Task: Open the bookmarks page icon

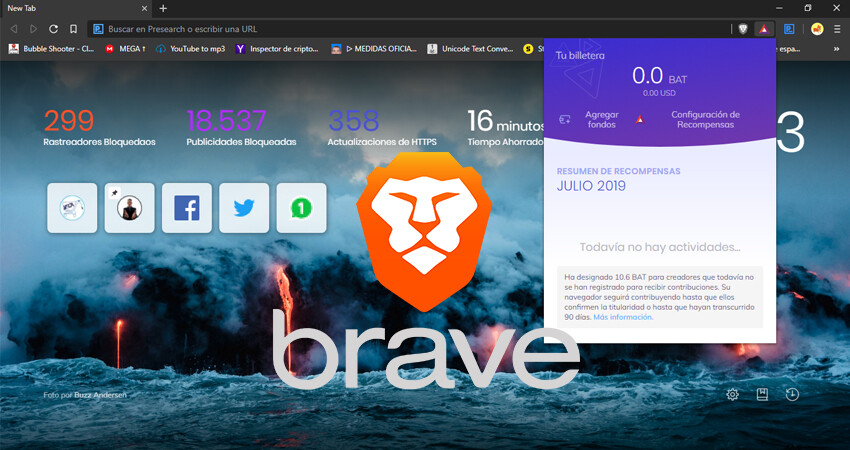Action: pyautogui.click(x=762, y=394)
